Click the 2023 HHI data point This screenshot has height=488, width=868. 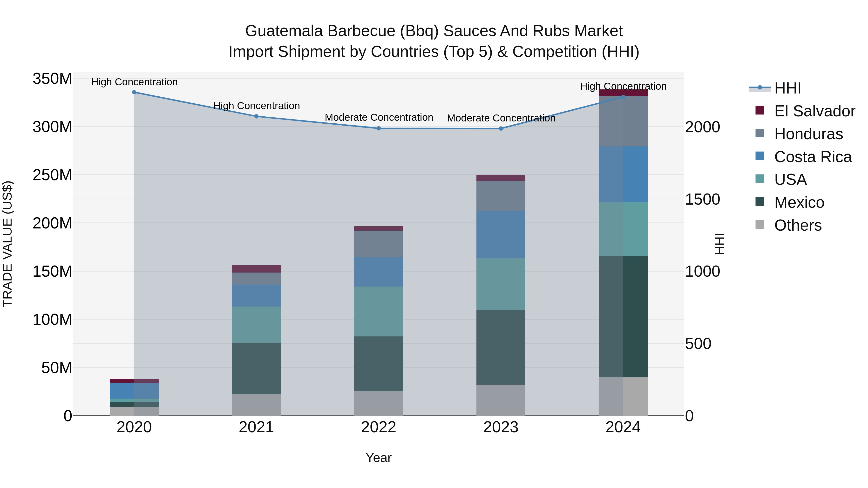coord(501,128)
